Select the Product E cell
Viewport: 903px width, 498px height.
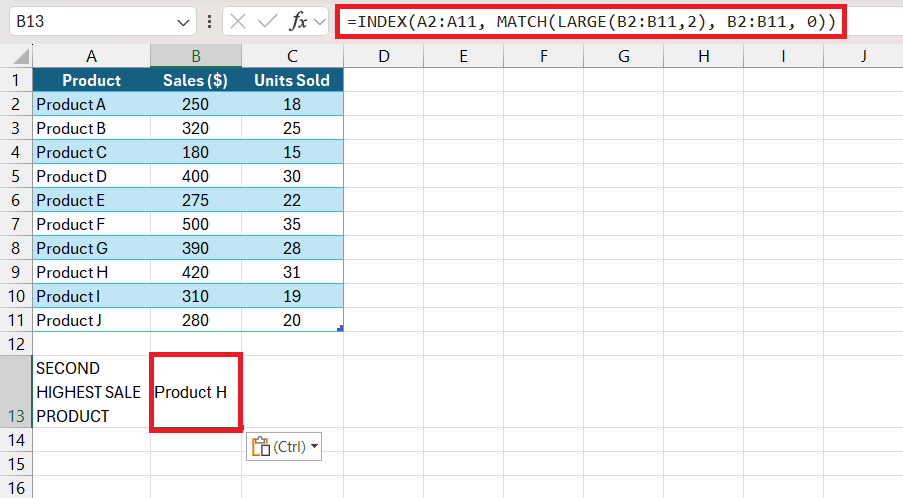pos(92,200)
